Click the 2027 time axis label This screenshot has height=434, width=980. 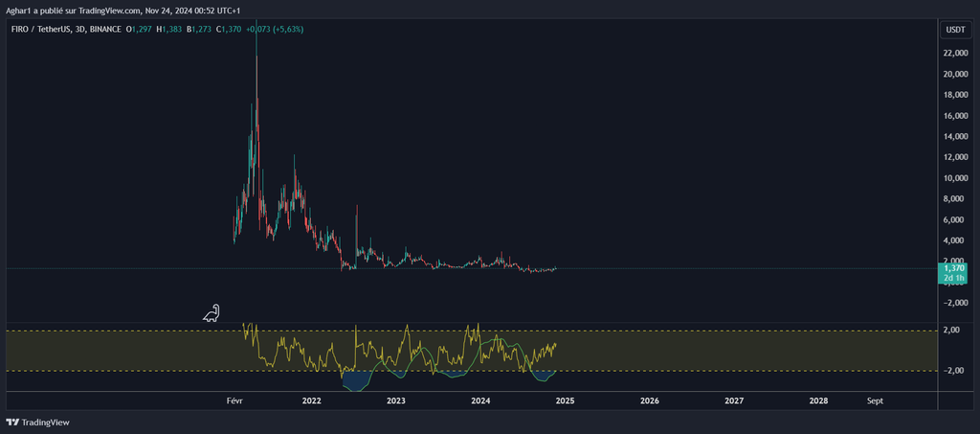coord(734,400)
